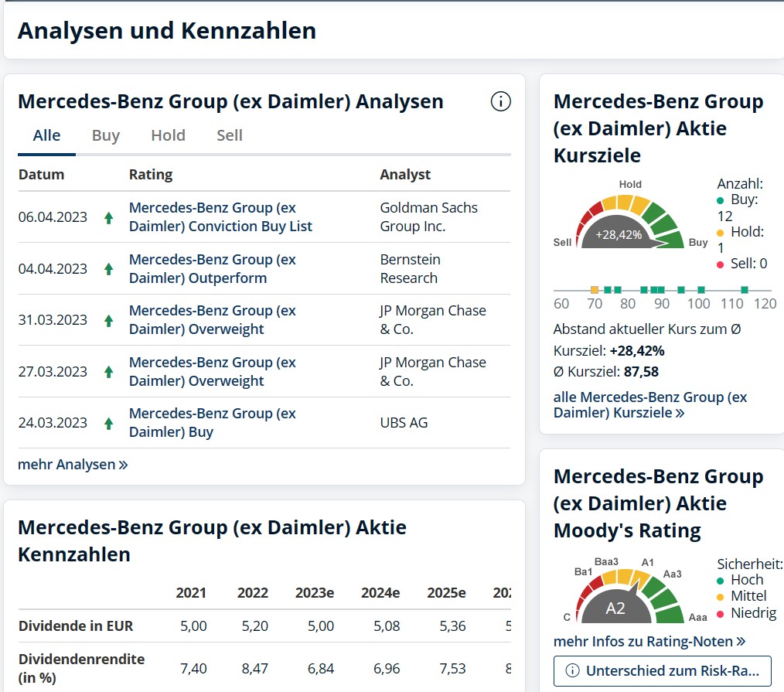Viewport: 784px width, 692px height.
Task: Click the orange marker on the Kursziel scale
Action: coord(594,290)
